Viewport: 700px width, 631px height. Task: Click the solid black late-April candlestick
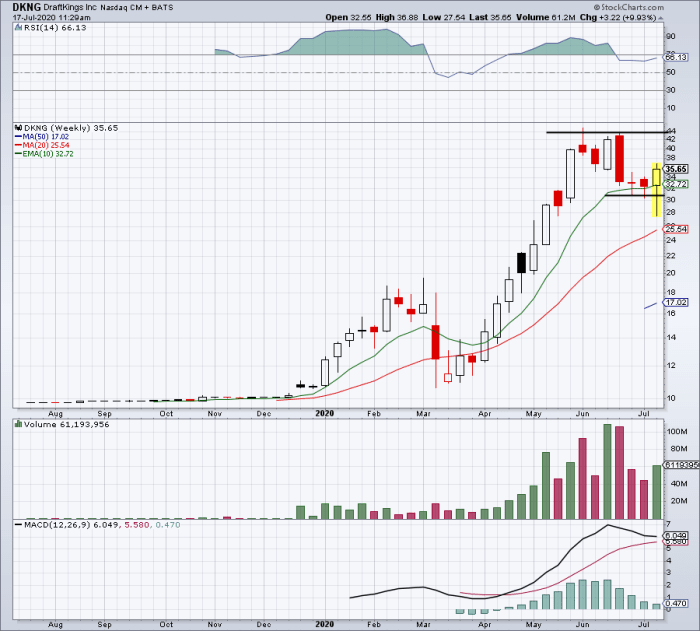click(521, 263)
